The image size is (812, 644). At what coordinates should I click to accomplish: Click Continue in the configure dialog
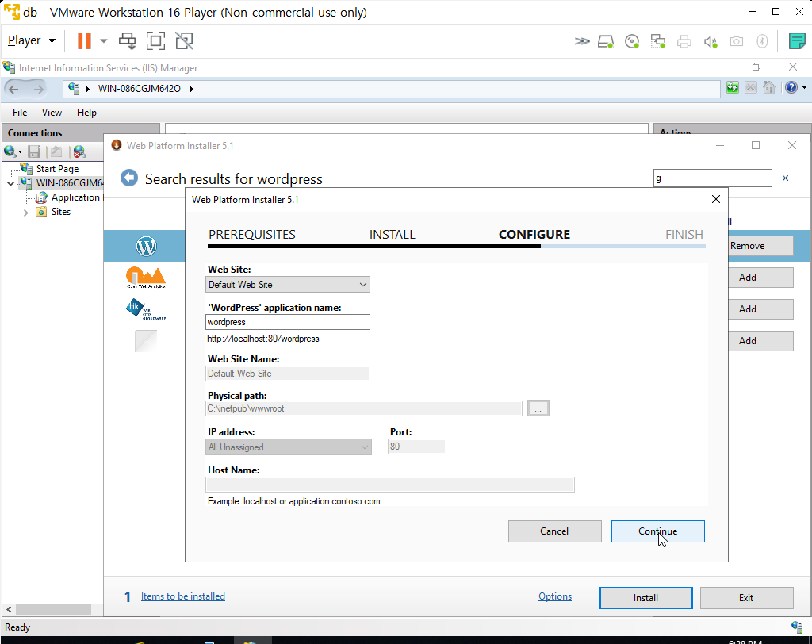coord(657,531)
